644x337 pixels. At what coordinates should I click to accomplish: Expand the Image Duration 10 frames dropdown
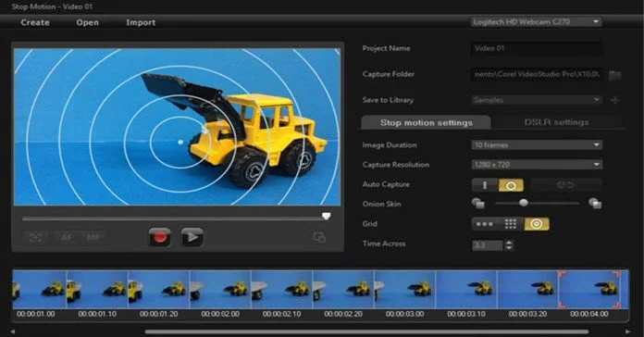point(537,144)
